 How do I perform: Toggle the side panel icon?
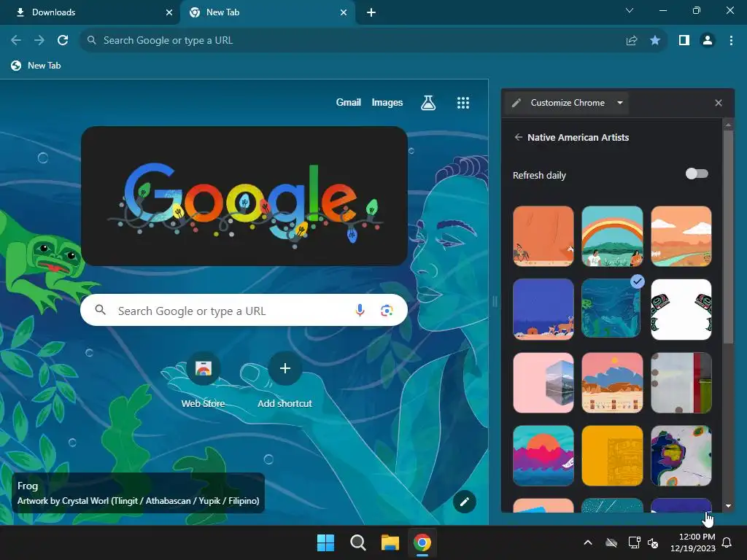684,41
